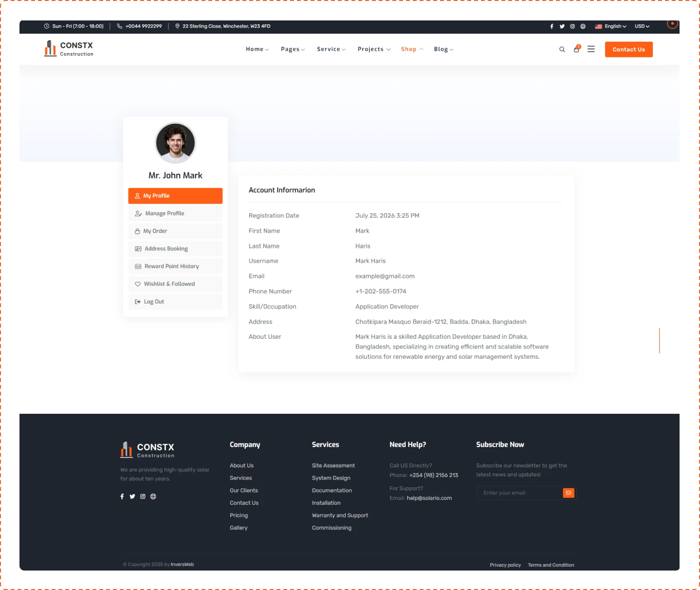Screen dimensions: 700x590
Task: Open the Privacy policy footer link
Action: pyautogui.click(x=505, y=565)
